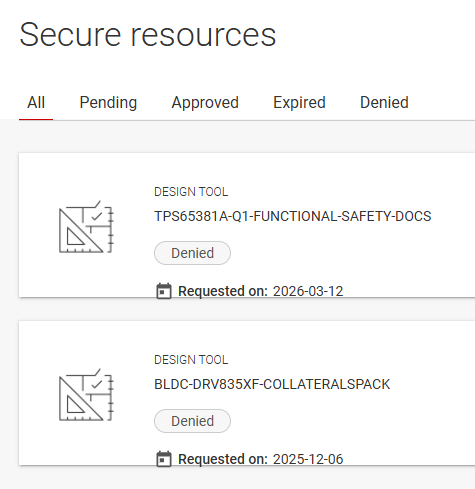Viewport: 475px width, 489px height.
Task: Open TPS65381A-Q1-FUNCTIONAL-SAFETY-DOCS link
Action: [x=293, y=216]
